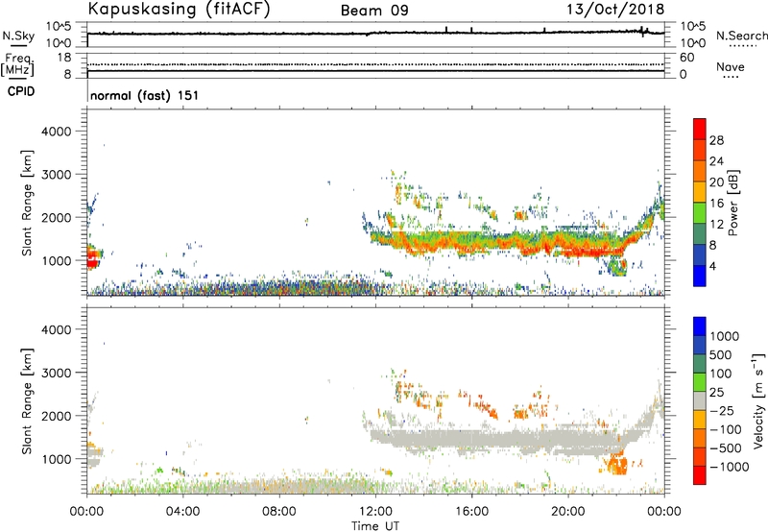Pick the light green 25–100 velocity segment
Screen dimensions: 768x532
[x=700, y=382]
